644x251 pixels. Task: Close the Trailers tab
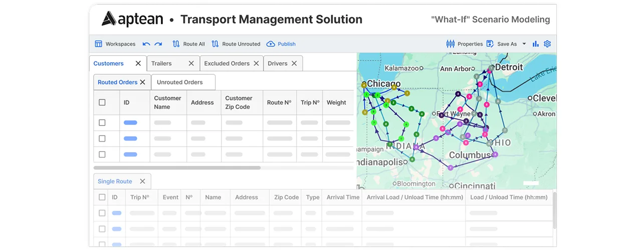(x=191, y=63)
